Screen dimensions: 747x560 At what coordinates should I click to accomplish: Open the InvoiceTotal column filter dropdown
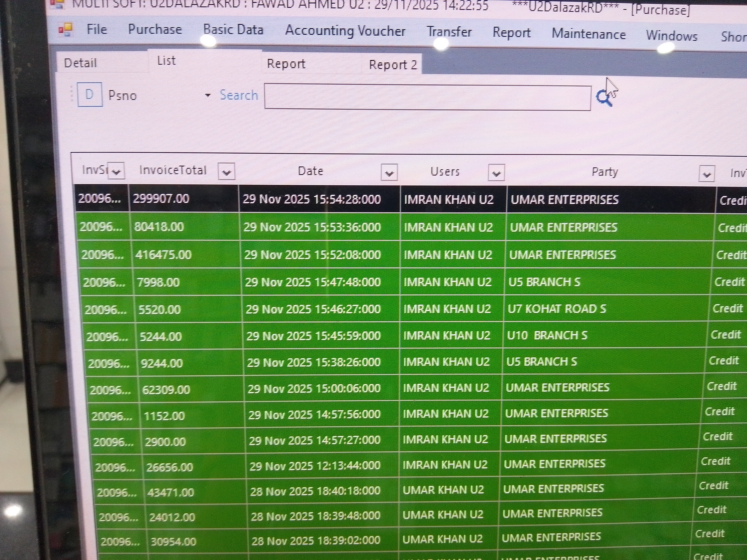(x=227, y=172)
